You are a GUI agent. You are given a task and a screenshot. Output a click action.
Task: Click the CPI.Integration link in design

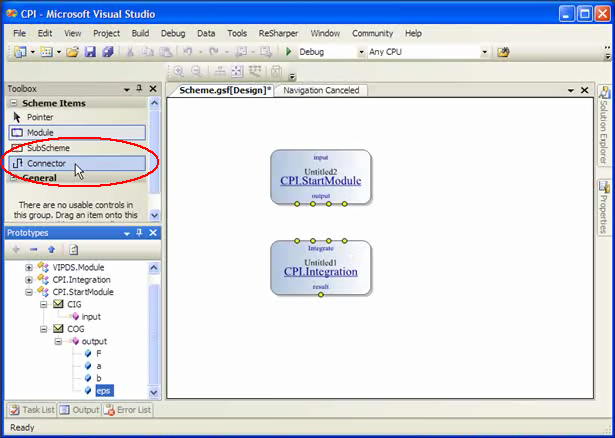pyautogui.click(x=320, y=272)
